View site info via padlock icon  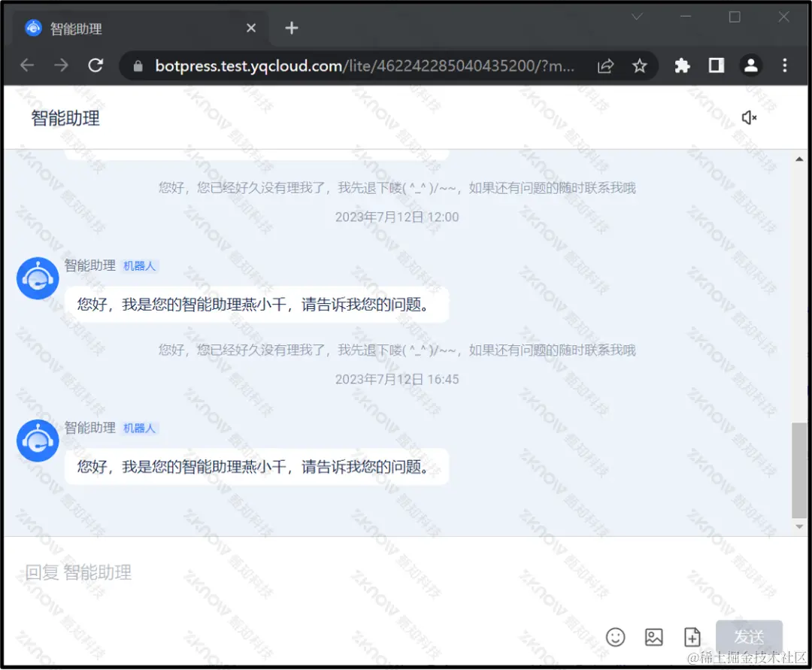138,65
